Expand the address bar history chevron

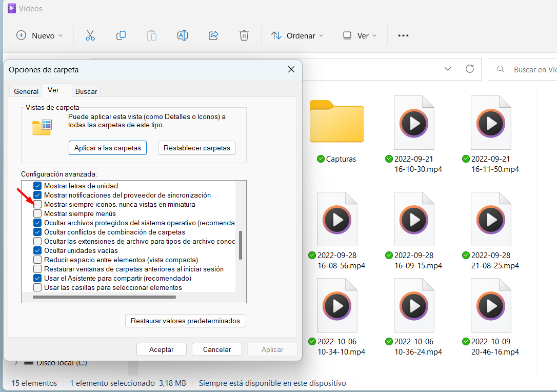click(x=447, y=69)
